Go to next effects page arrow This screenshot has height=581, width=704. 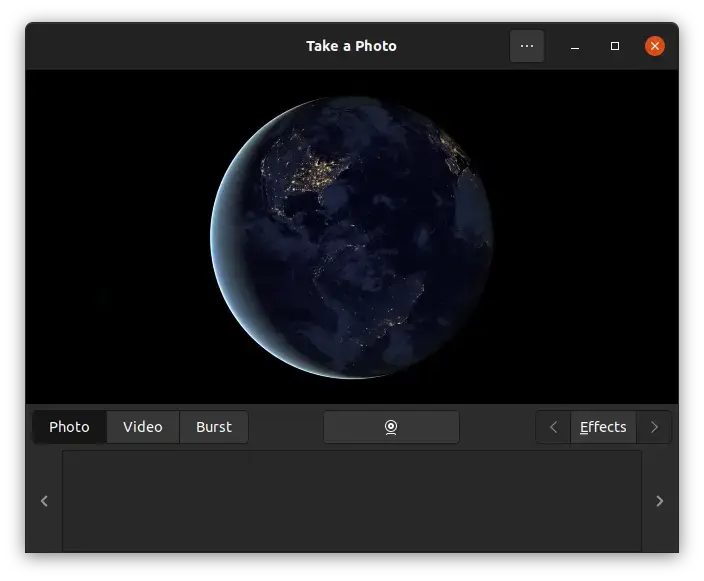point(654,427)
